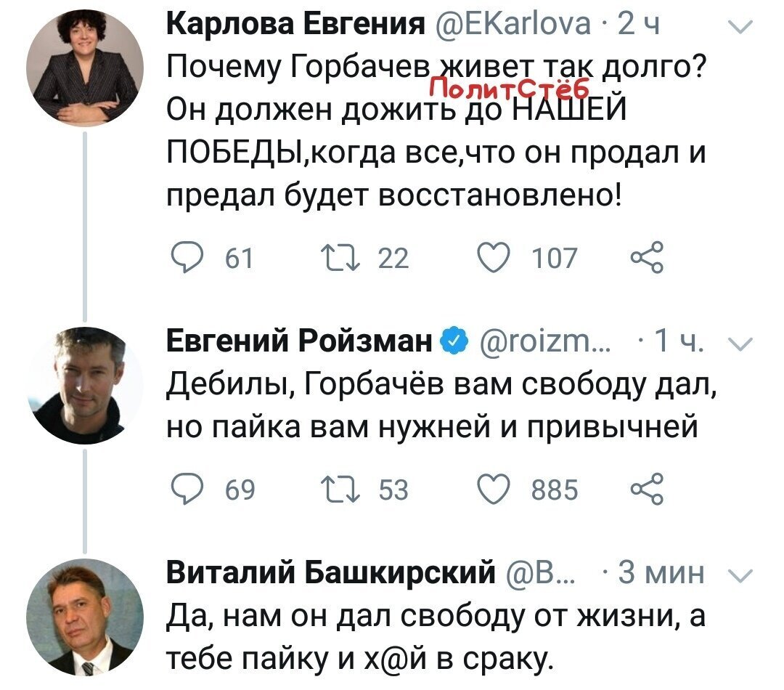The image size is (784, 690).
Task: Open Евгений Ройзман's profile avatar
Action: coord(84,385)
